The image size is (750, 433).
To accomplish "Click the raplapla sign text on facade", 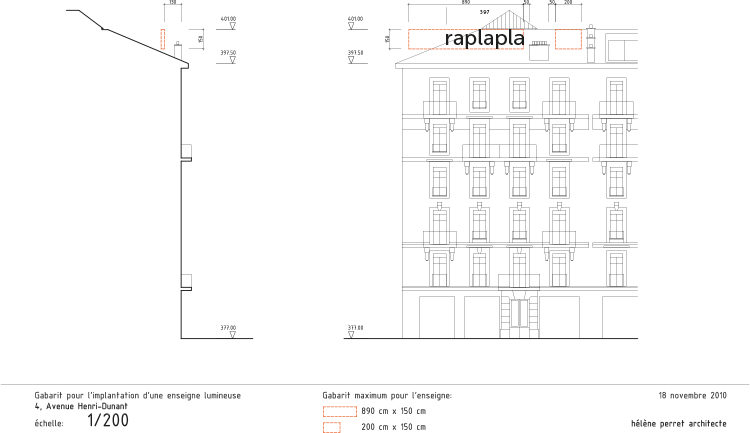I will (x=484, y=39).
